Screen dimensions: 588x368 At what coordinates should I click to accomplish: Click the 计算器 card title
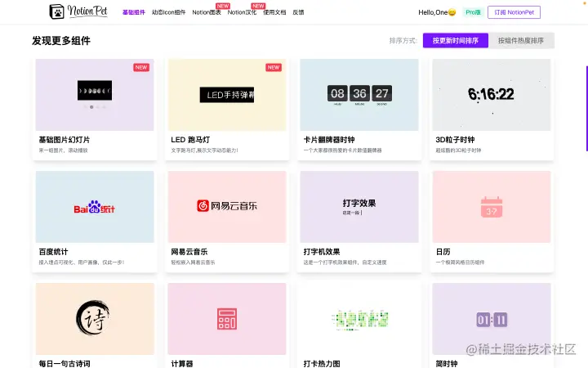(x=182, y=363)
